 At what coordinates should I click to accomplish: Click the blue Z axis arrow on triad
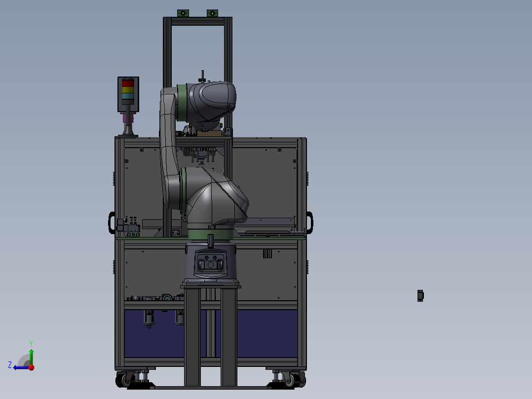point(20,367)
